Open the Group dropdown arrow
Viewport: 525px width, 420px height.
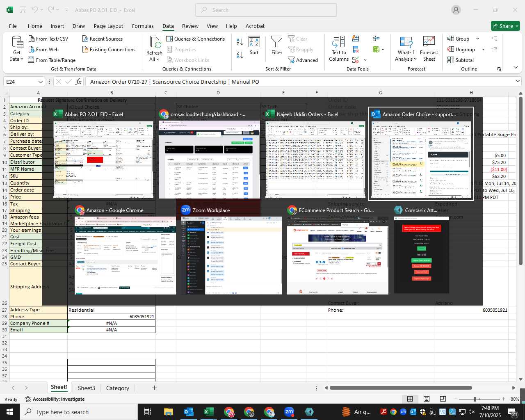[477, 39]
